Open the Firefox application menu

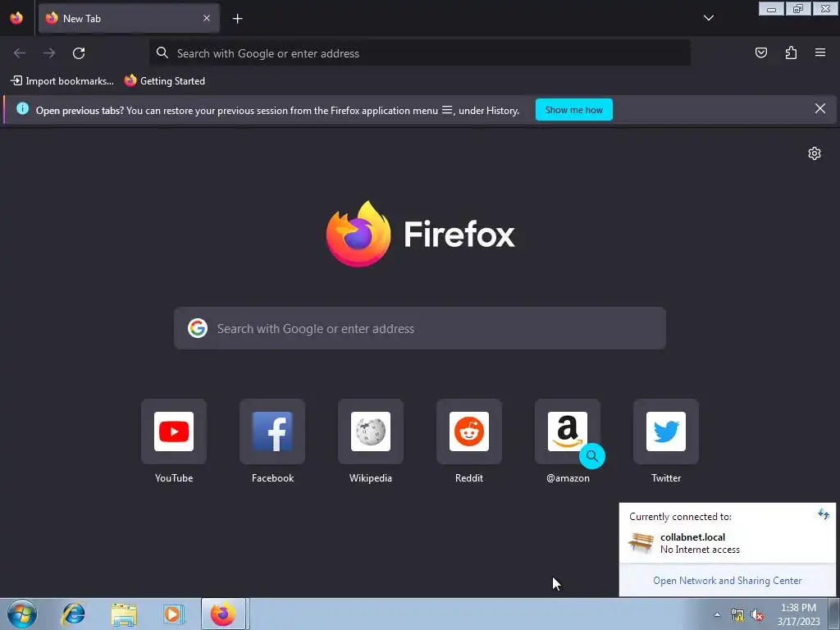[x=820, y=52]
